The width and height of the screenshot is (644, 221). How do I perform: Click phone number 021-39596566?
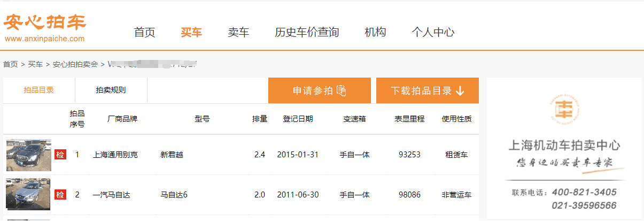(584, 205)
